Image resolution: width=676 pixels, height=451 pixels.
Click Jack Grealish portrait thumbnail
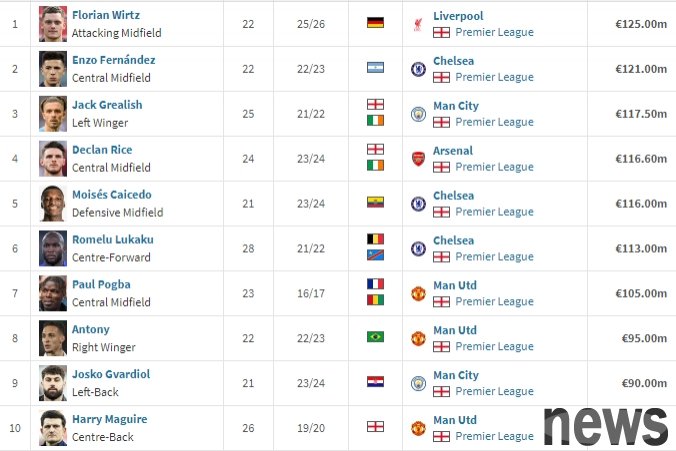[53, 114]
